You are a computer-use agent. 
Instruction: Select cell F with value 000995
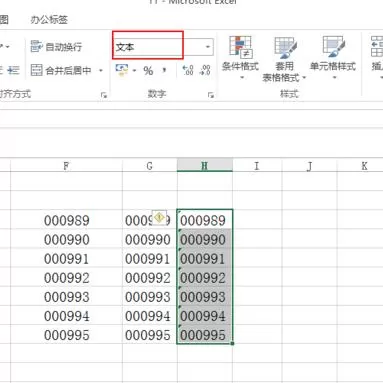tap(66, 335)
